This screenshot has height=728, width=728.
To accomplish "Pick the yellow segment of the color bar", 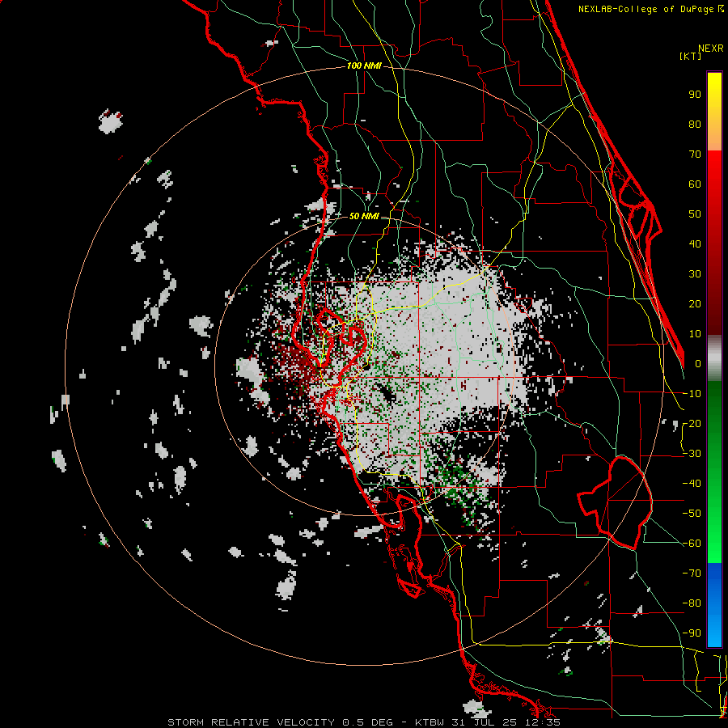I will (714, 112).
